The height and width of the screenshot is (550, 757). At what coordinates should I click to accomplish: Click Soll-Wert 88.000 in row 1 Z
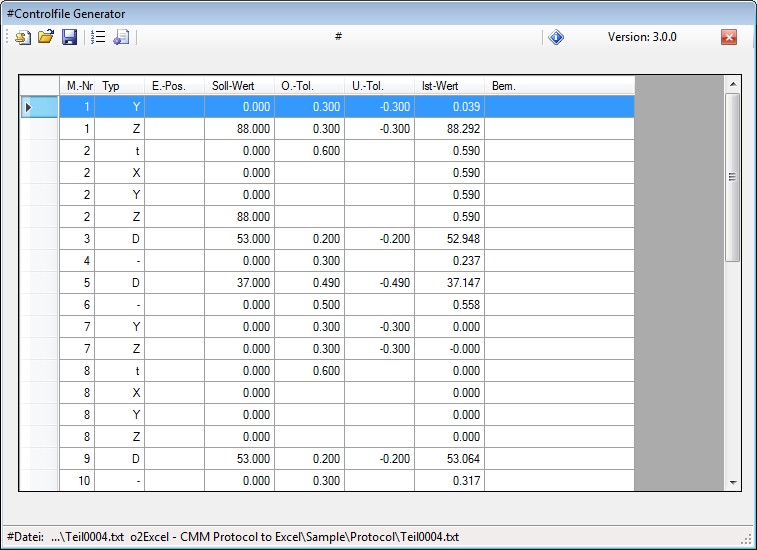tap(239, 129)
